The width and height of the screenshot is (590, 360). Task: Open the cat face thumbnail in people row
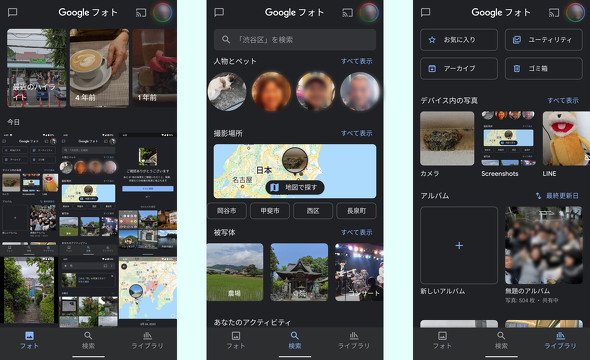click(x=227, y=91)
